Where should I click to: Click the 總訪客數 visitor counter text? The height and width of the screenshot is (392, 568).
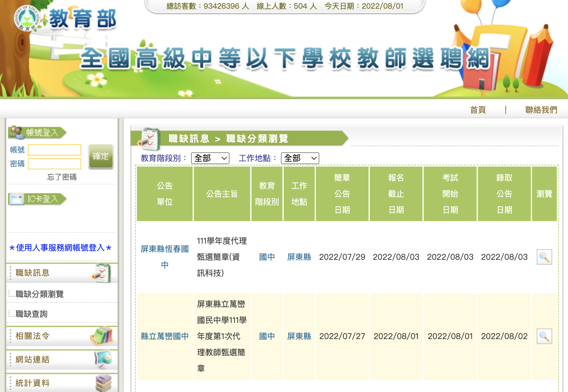(208, 6)
